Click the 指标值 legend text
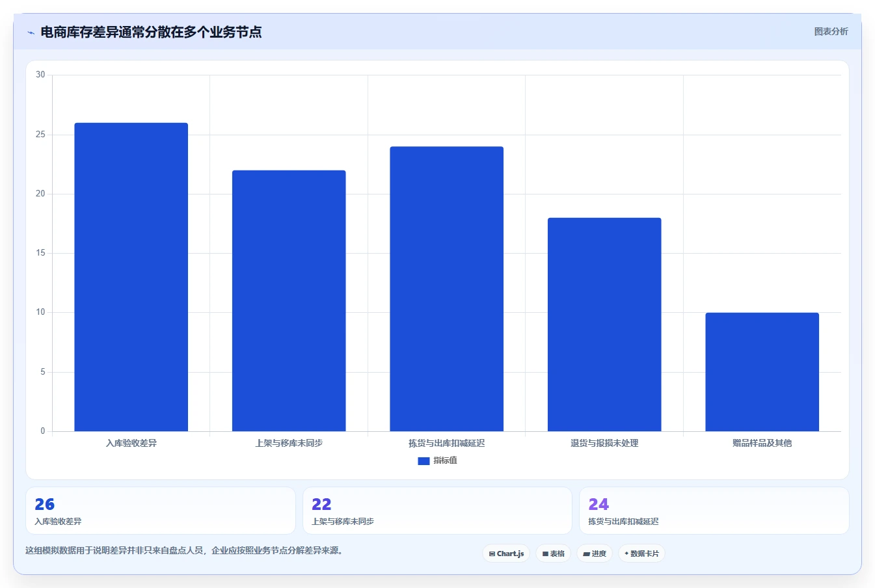875x588 pixels. tap(446, 461)
